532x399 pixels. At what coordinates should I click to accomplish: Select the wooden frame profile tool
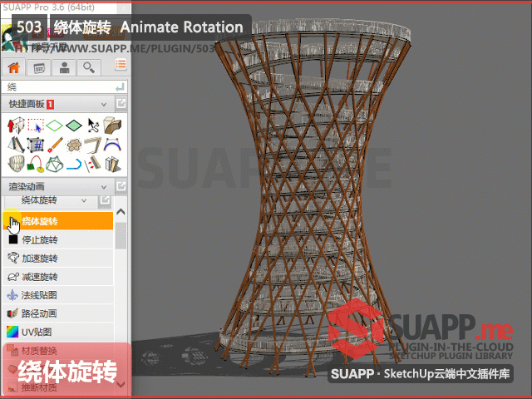[x=92, y=145]
